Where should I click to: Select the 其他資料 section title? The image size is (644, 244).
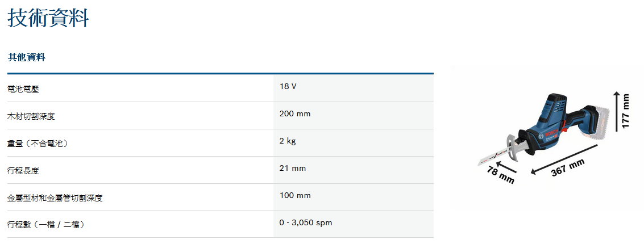(27, 57)
